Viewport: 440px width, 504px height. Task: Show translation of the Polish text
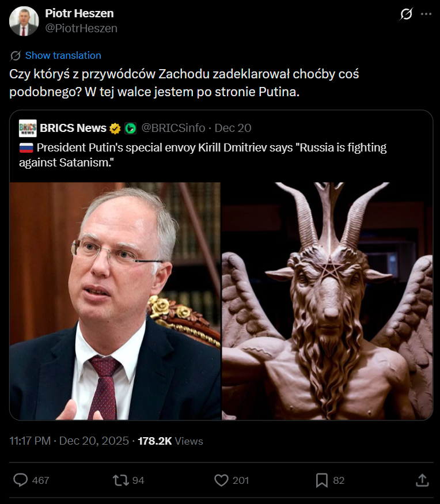click(63, 55)
